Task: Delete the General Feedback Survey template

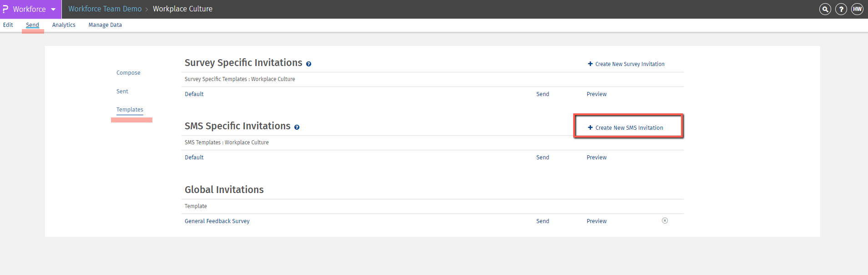Action: [x=665, y=221]
